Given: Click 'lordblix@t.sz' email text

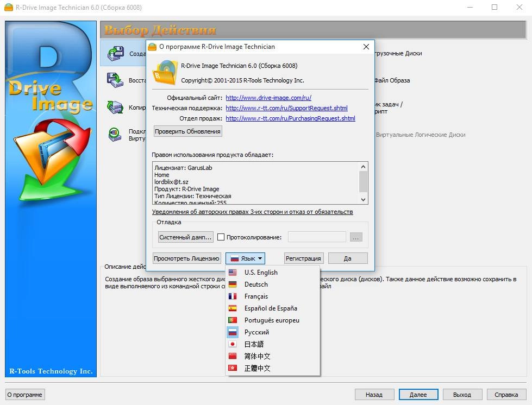Looking at the screenshot, I should 171,182.
